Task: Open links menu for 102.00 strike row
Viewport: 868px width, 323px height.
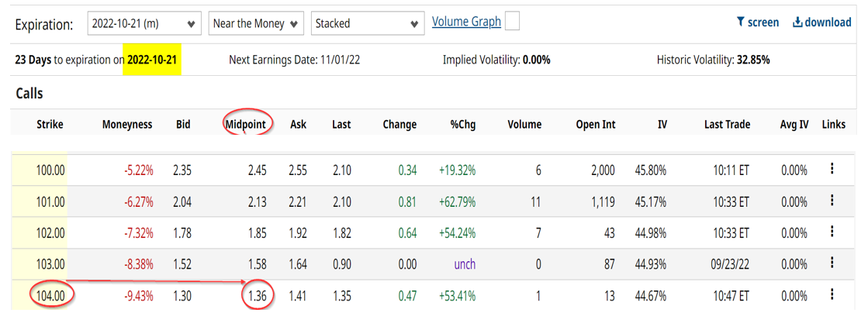Action: point(832,232)
